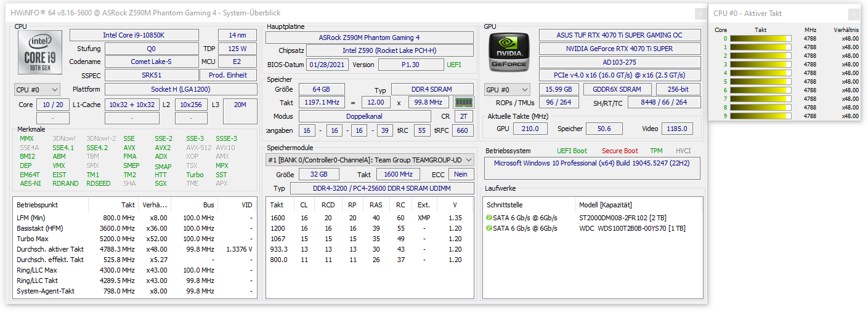Click the Betriebspunkt column header

click(51, 205)
